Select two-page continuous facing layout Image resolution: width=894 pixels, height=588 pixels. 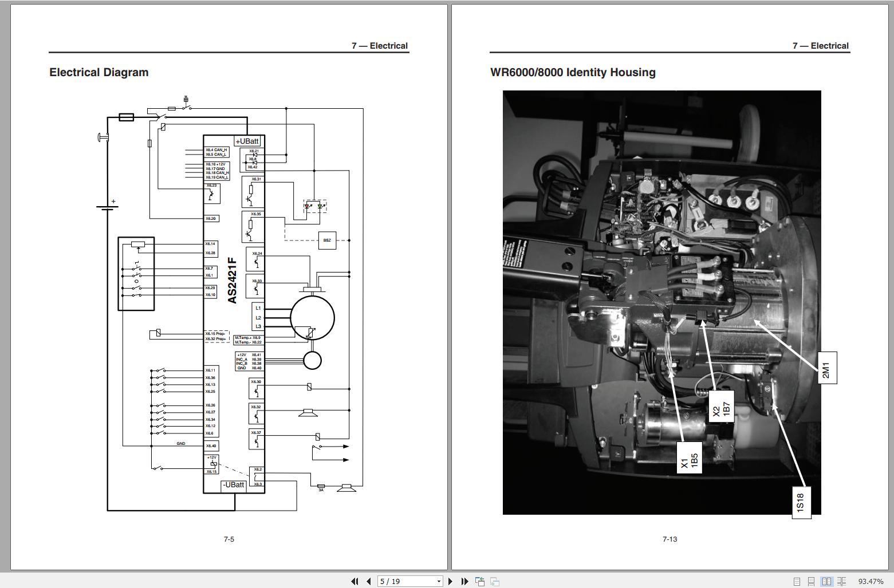pyautogui.click(x=841, y=581)
